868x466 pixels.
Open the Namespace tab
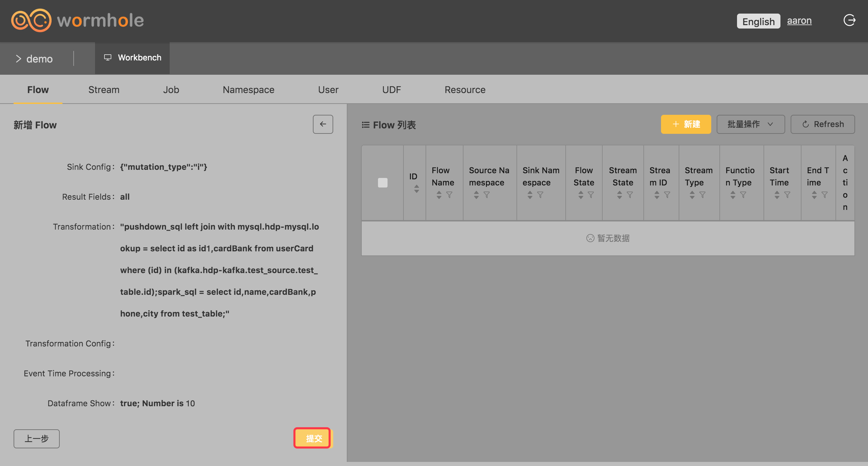[x=248, y=90]
